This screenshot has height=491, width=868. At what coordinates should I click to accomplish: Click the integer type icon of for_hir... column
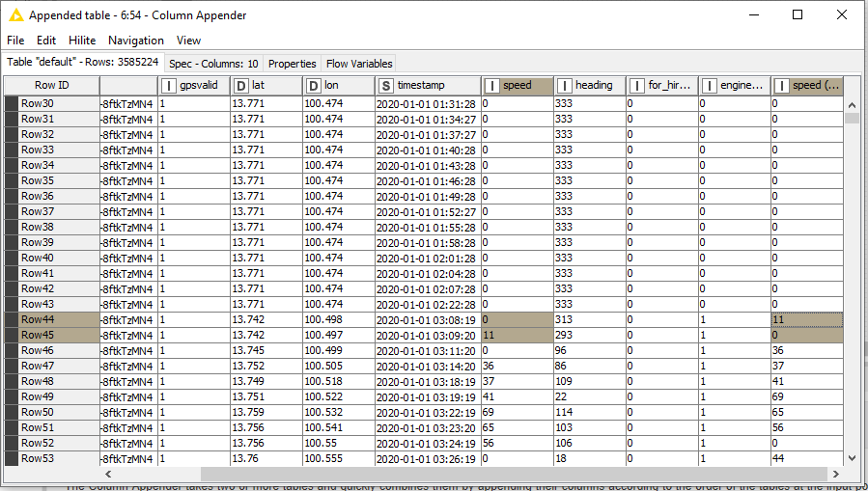tap(636, 86)
